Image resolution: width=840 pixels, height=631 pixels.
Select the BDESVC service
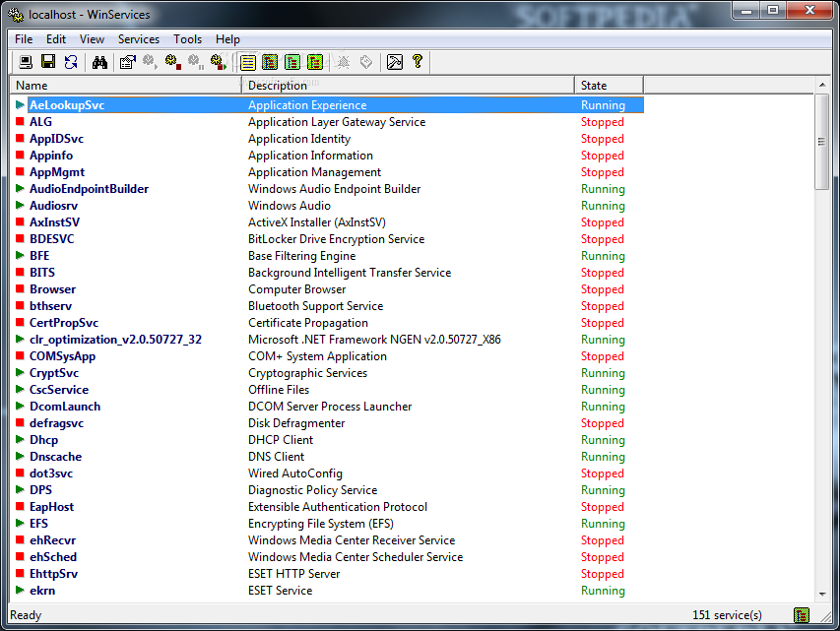[51, 239]
